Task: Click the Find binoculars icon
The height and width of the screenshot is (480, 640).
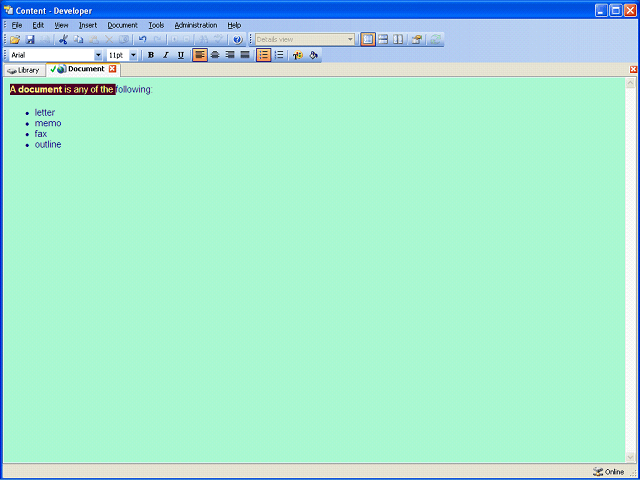Action: coord(203,40)
